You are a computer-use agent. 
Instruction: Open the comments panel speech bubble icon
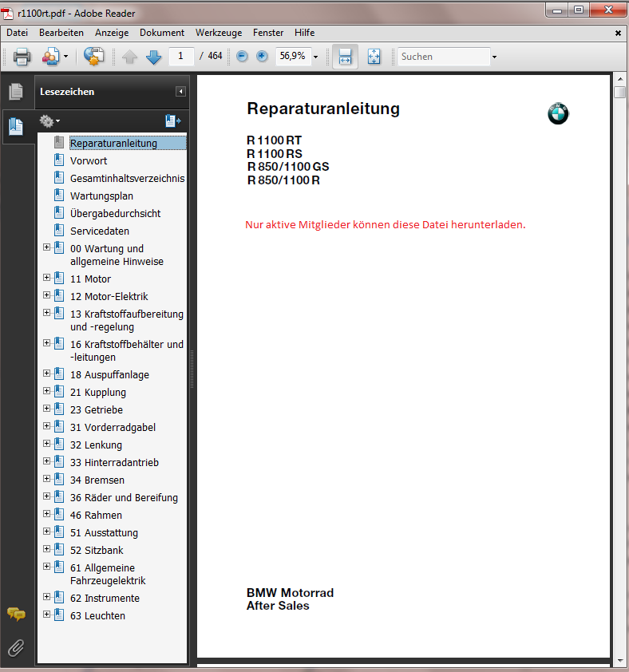pos(16,614)
